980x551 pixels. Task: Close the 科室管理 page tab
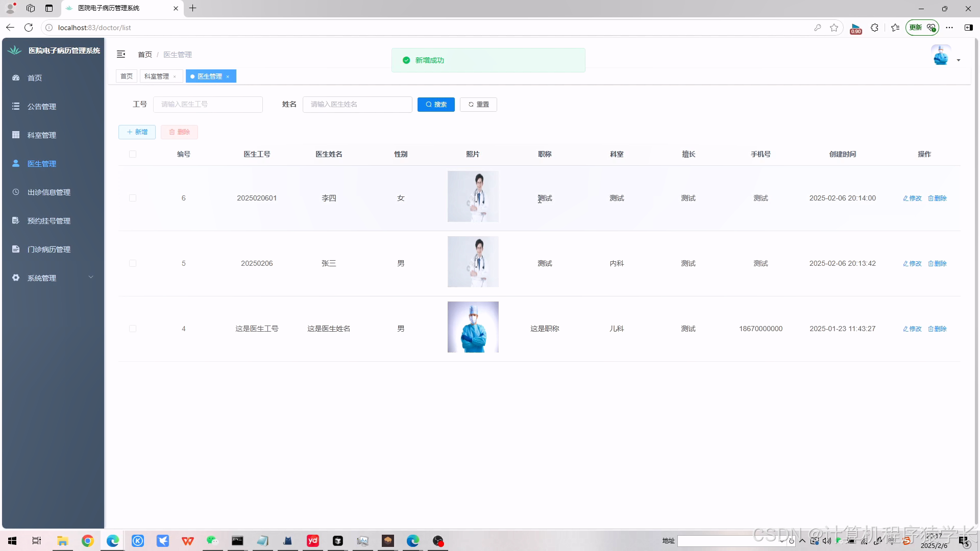175,77
